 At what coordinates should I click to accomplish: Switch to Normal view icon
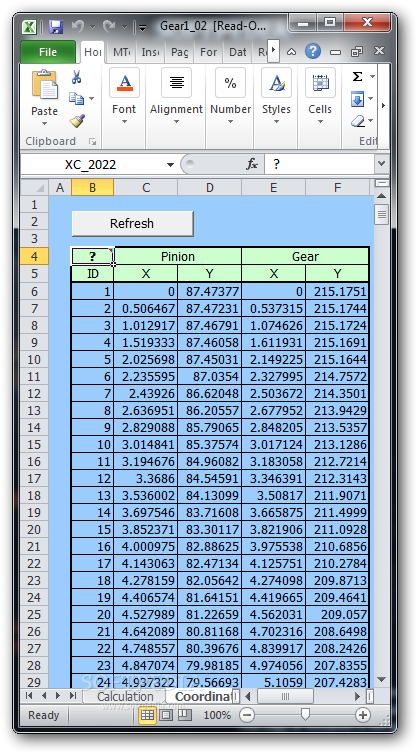(x=147, y=715)
